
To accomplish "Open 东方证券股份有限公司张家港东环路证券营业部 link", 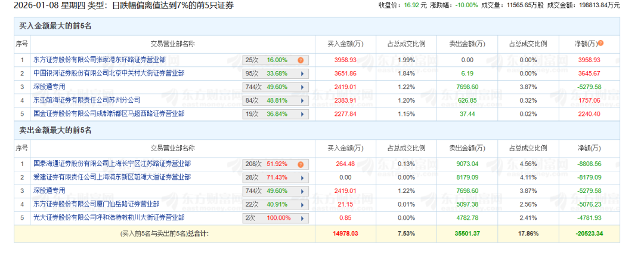I will point(100,60).
